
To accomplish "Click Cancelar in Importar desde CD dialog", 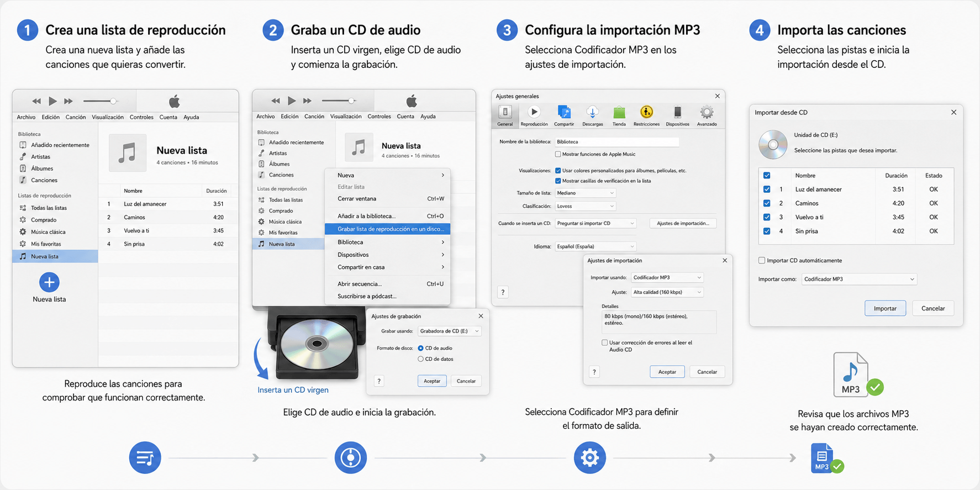I will (x=933, y=308).
